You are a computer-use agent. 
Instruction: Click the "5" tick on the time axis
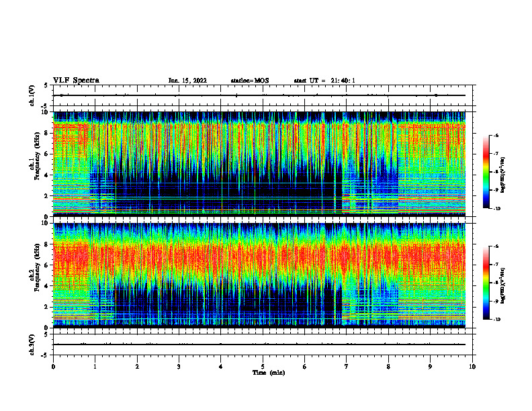click(263, 367)
